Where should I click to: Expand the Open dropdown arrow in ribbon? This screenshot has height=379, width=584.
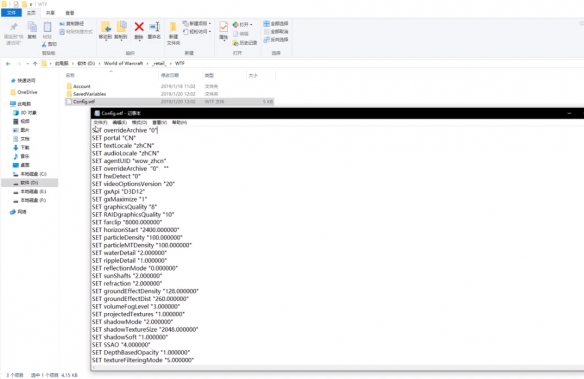251,25
